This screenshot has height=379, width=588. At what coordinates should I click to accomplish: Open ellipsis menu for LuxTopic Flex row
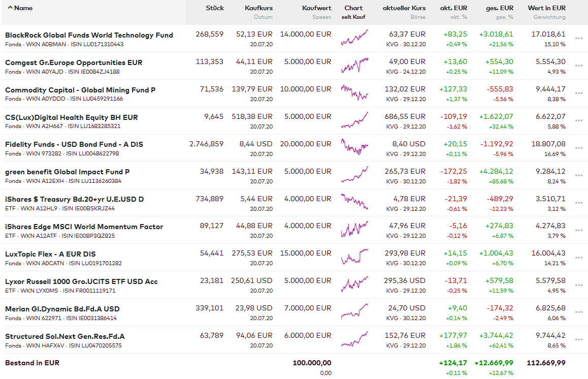click(x=578, y=258)
